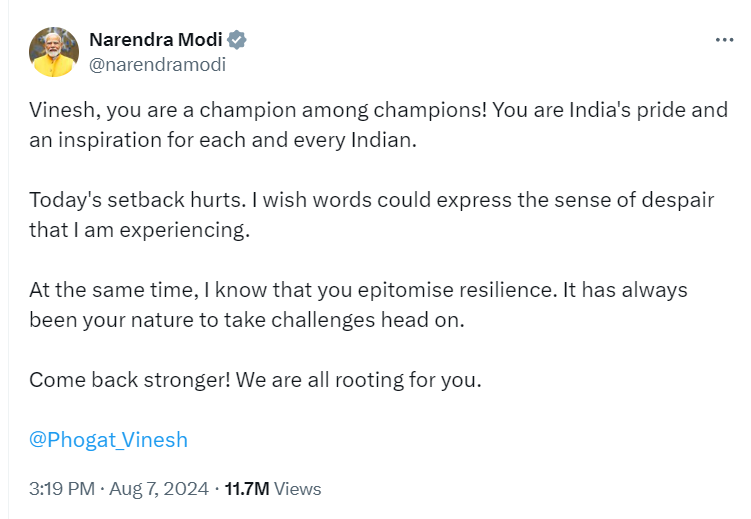Click the word 'Vinesh' starting the tweet

57,110
